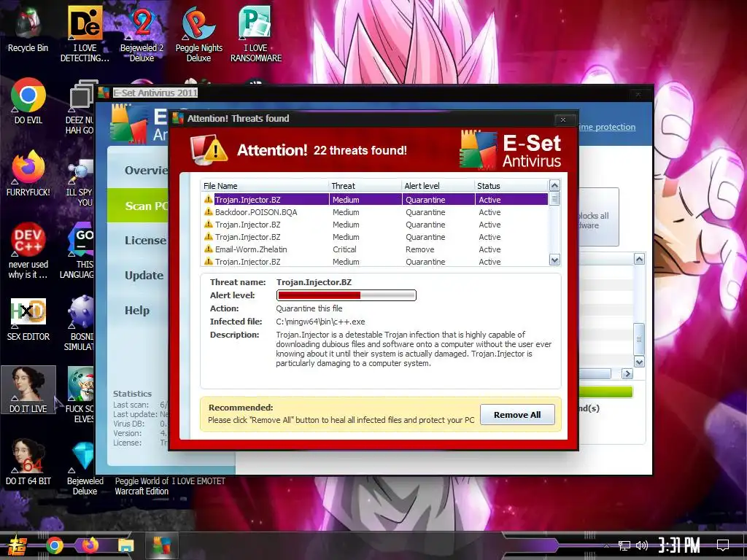The height and width of the screenshot is (560, 747).
Task: Select the DO IT LIVE desktop icon
Action: (x=28, y=389)
